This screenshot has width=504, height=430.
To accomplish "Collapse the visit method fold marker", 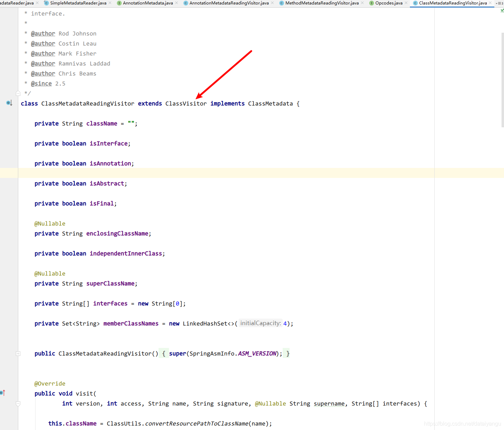I will pos(18,403).
